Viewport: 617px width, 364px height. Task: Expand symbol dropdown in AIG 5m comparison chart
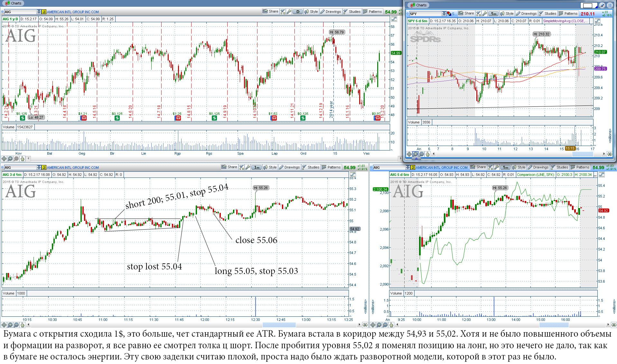coord(408,168)
